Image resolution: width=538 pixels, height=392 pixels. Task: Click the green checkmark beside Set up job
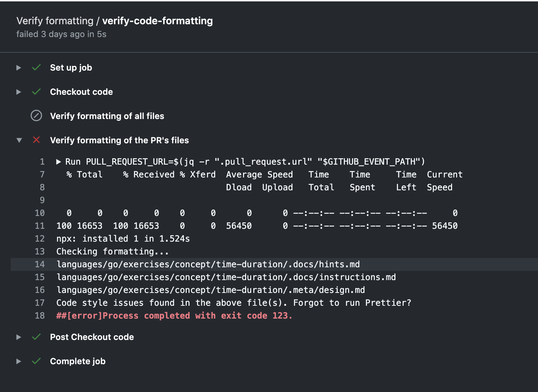[36, 67]
